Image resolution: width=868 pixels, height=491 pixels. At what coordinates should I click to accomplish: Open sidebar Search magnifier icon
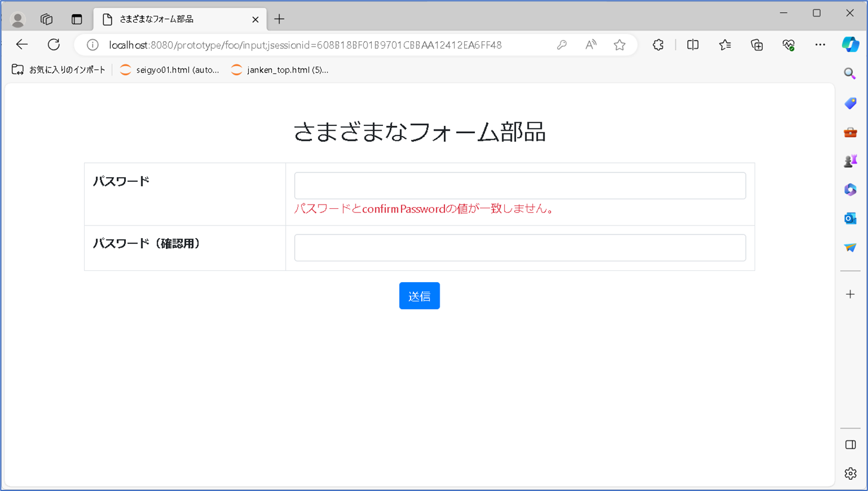pos(850,73)
